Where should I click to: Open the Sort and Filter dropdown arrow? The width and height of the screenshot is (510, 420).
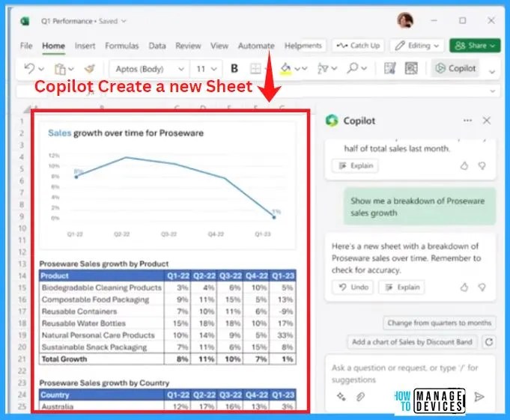[x=334, y=69]
